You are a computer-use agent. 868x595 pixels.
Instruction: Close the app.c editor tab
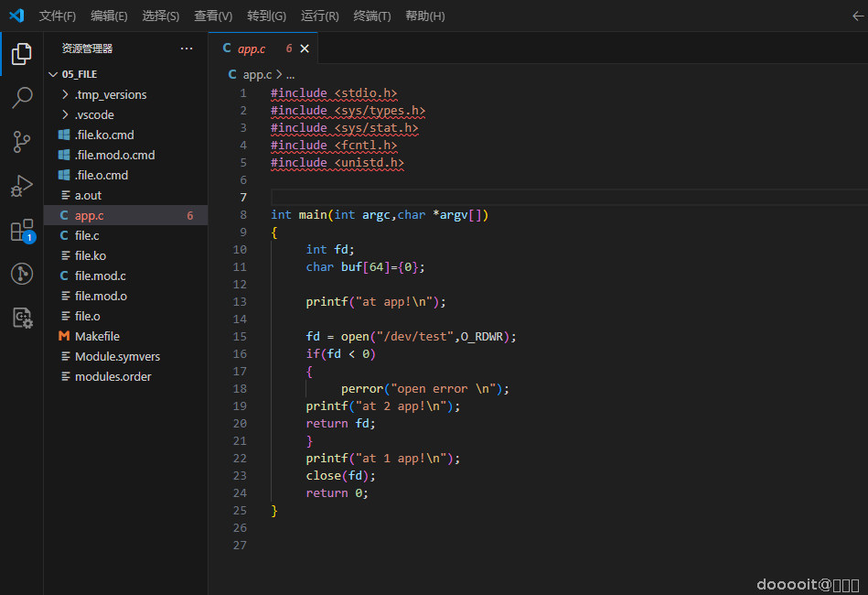click(305, 49)
